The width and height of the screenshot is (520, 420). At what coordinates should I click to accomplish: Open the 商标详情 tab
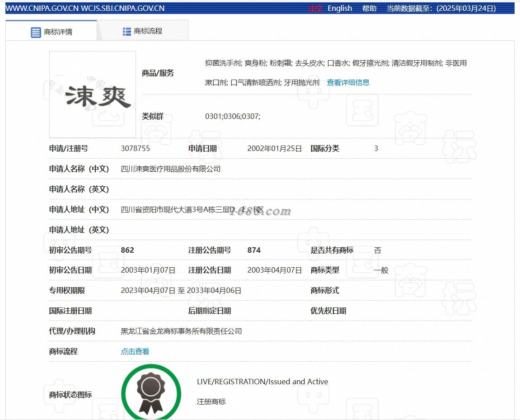coord(51,31)
